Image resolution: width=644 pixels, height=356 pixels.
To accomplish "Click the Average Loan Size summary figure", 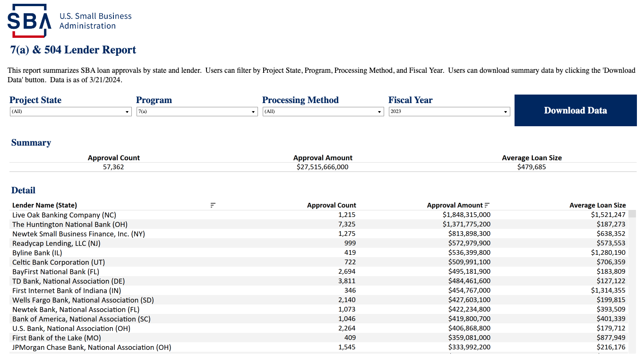I will 532,166.
